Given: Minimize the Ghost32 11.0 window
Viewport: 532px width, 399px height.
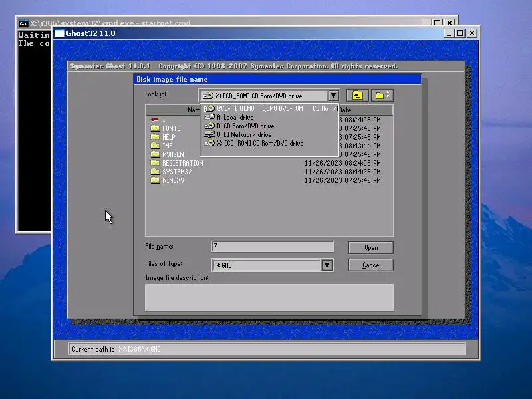Looking at the screenshot, I should click(449, 33).
